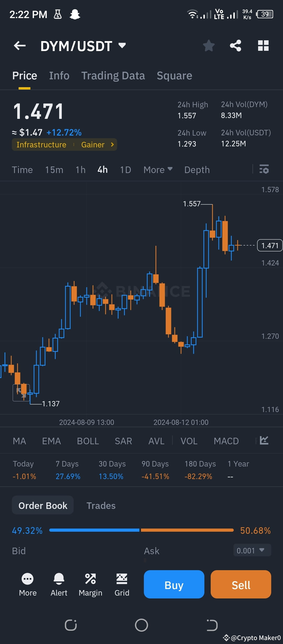Open the trading layout grid icon top right

pos(263,46)
